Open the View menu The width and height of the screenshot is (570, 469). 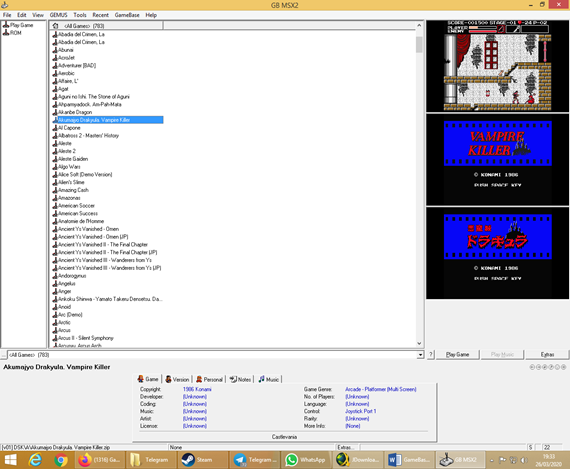(38, 15)
